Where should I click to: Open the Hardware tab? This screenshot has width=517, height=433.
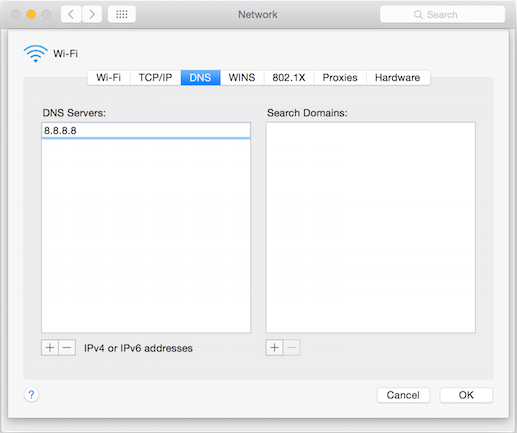coord(398,78)
